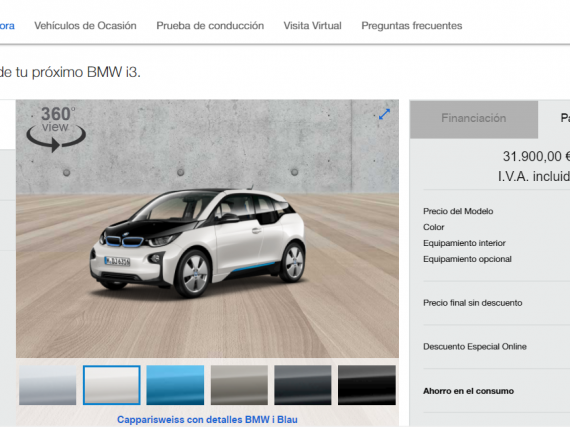Select the Color price row
Screen dimensions: 570x427
pyautogui.click(x=434, y=227)
